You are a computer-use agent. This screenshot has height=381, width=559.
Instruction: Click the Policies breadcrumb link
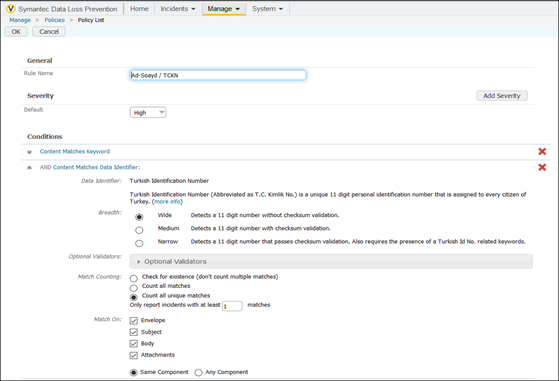[55, 20]
